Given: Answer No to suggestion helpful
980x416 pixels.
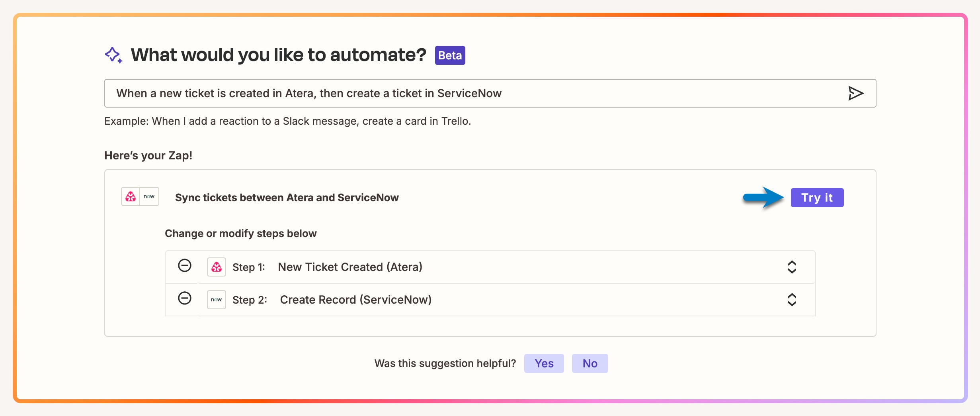Looking at the screenshot, I should click(x=590, y=363).
